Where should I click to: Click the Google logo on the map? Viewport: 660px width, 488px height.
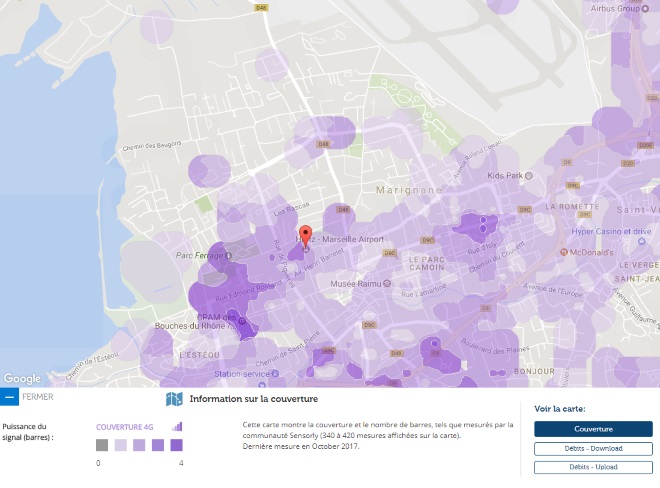tap(22, 379)
